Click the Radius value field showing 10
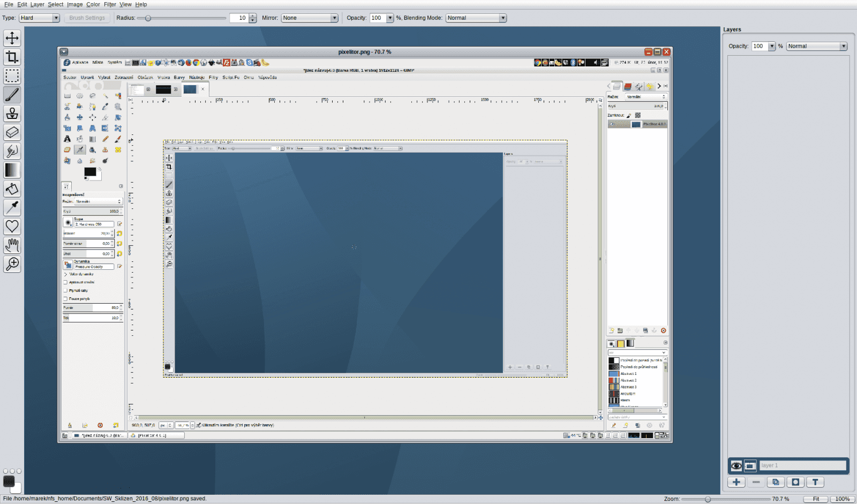This screenshot has height=504, width=857. (239, 18)
